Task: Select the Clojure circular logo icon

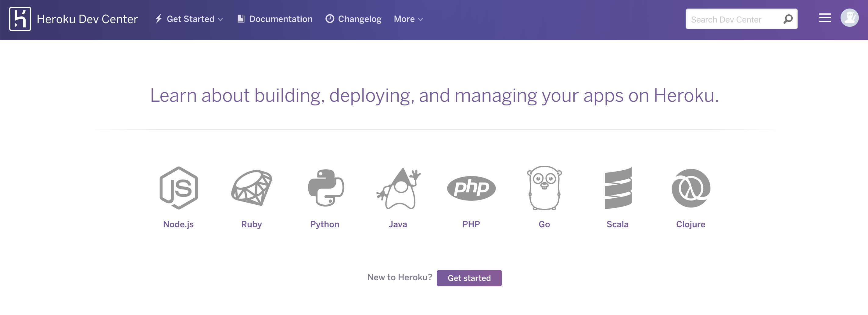Action: click(691, 188)
